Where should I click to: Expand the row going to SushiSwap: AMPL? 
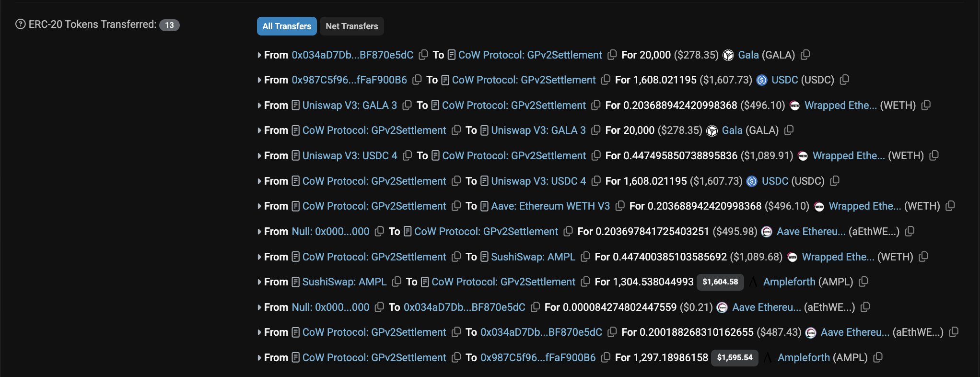coord(259,257)
